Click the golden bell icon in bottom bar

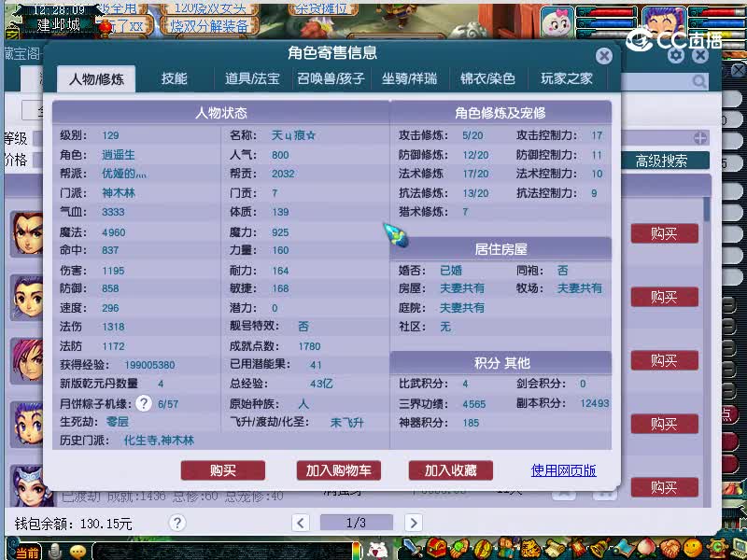tap(600, 550)
